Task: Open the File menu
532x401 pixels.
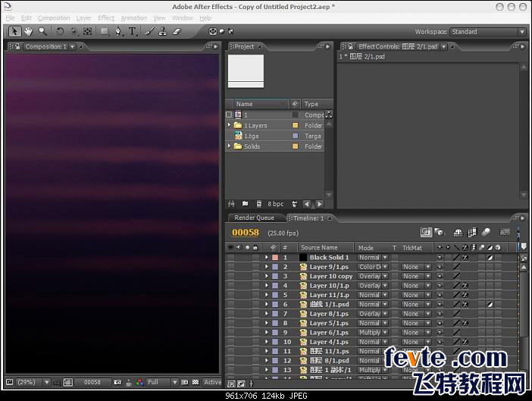Action: pos(10,18)
